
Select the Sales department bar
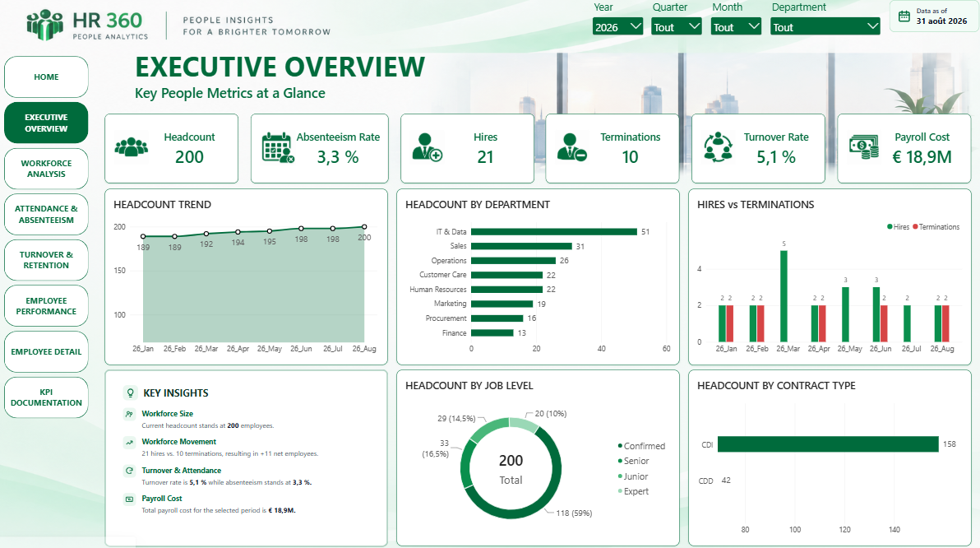(521, 246)
